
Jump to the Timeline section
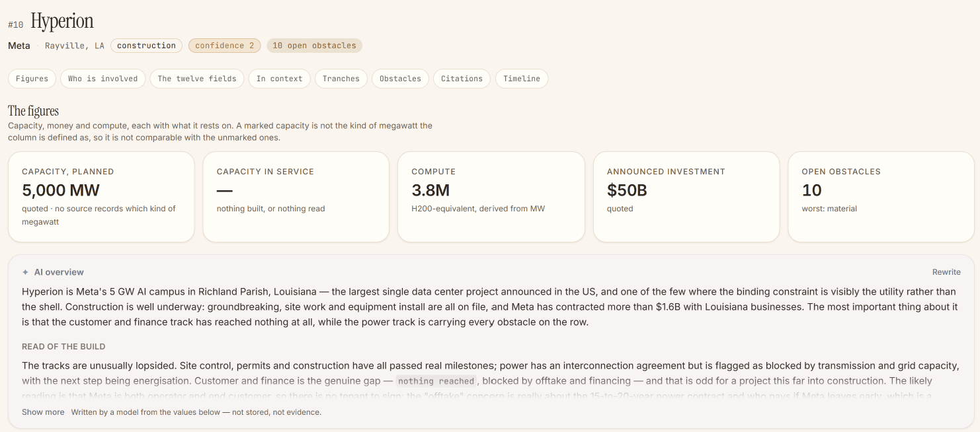click(522, 79)
